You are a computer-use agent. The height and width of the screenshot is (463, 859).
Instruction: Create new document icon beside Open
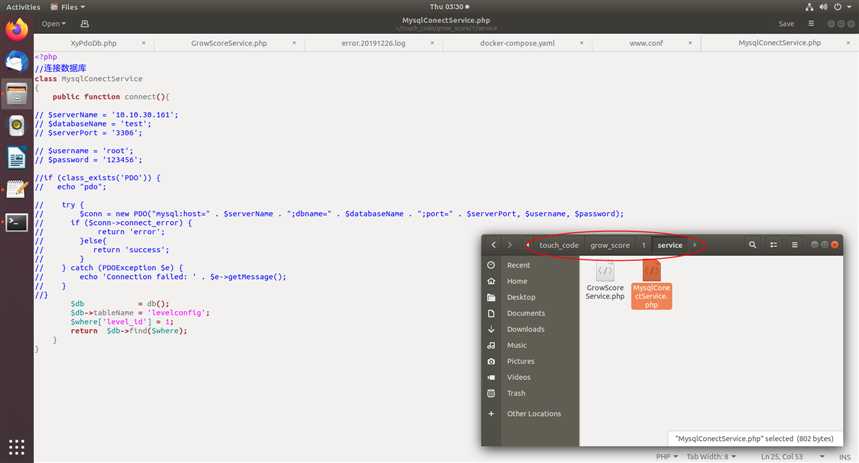coord(84,24)
